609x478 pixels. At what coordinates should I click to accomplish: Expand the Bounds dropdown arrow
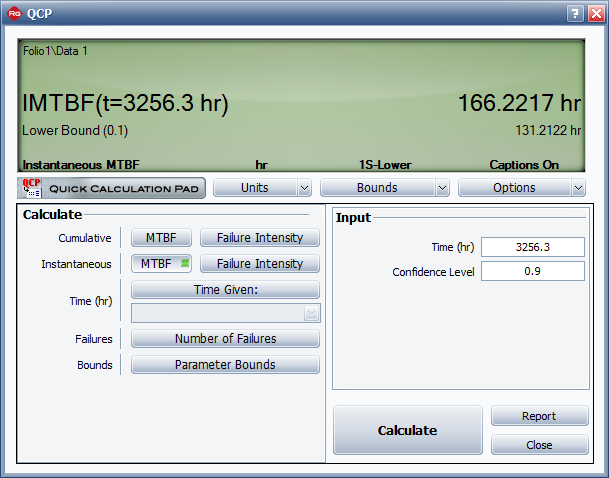tap(442, 188)
